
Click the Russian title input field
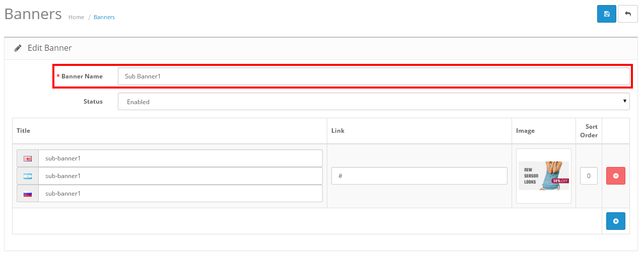coord(180,194)
